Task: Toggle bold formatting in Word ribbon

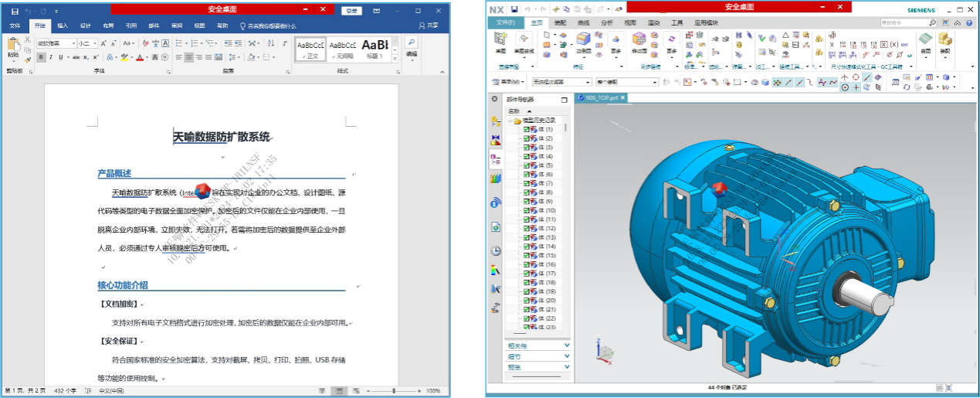Action: [42, 57]
